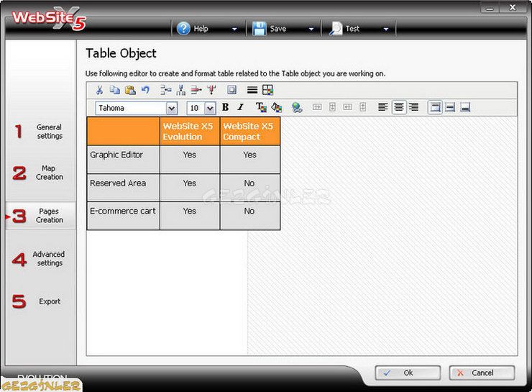The image size is (532, 392).
Task: Go to step 4 Advanced settings
Action: (40, 259)
